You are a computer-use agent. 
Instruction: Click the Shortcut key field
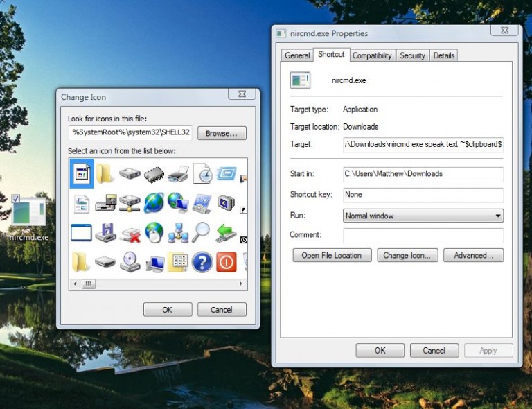click(x=423, y=195)
